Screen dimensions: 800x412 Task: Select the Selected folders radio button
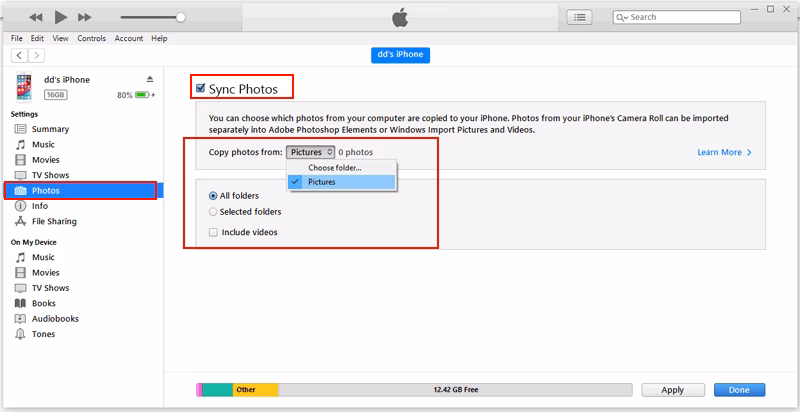click(213, 212)
